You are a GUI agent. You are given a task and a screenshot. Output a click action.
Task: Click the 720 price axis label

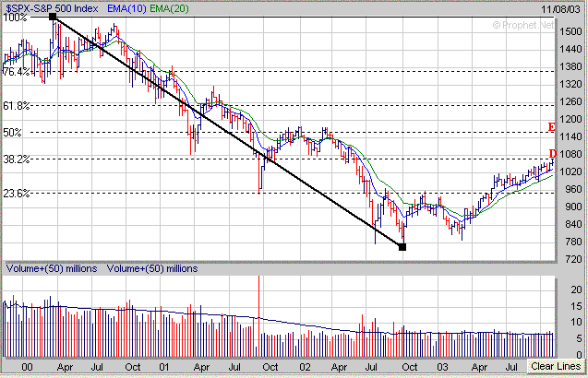[573, 258]
